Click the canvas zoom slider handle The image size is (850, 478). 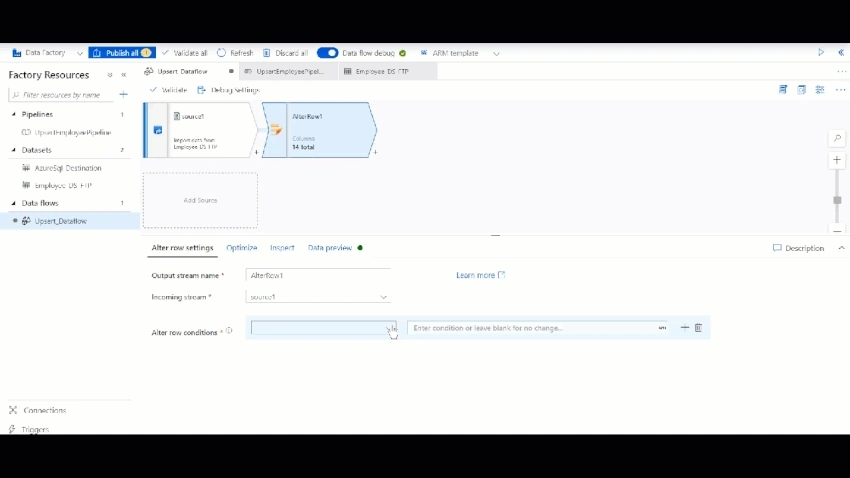(x=837, y=200)
